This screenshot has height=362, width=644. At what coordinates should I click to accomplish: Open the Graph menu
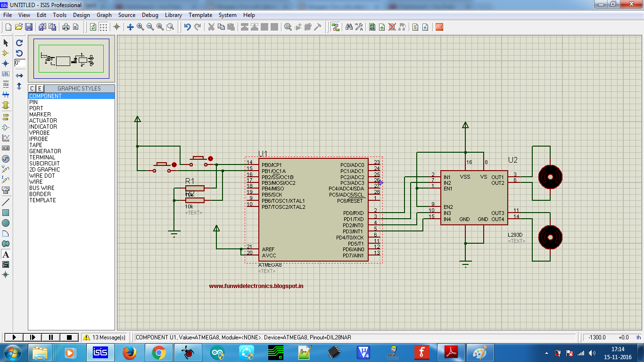[x=104, y=15]
